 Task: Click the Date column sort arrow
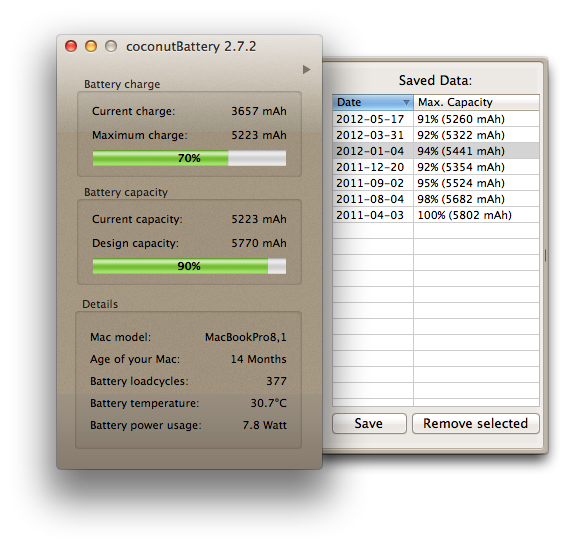pyautogui.click(x=406, y=103)
